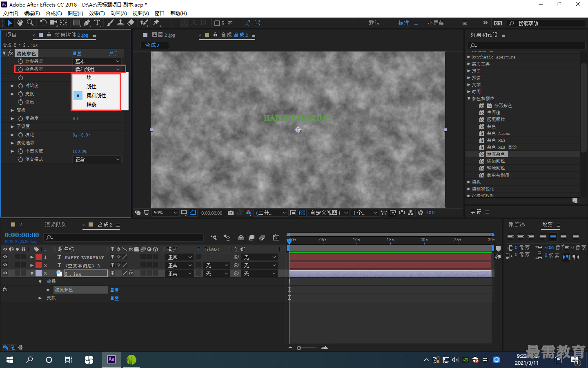Toggle 对比度 stopwatch keyframing

click(x=20, y=85)
